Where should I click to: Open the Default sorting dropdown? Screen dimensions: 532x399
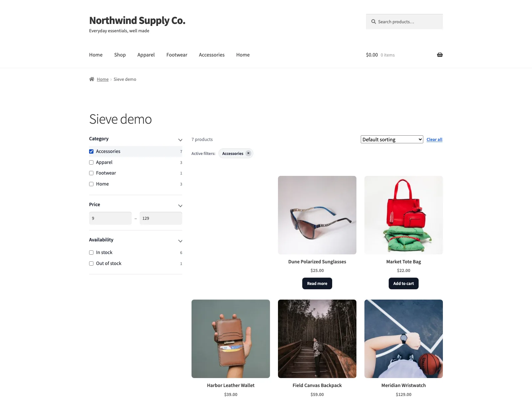pos(392,139)
